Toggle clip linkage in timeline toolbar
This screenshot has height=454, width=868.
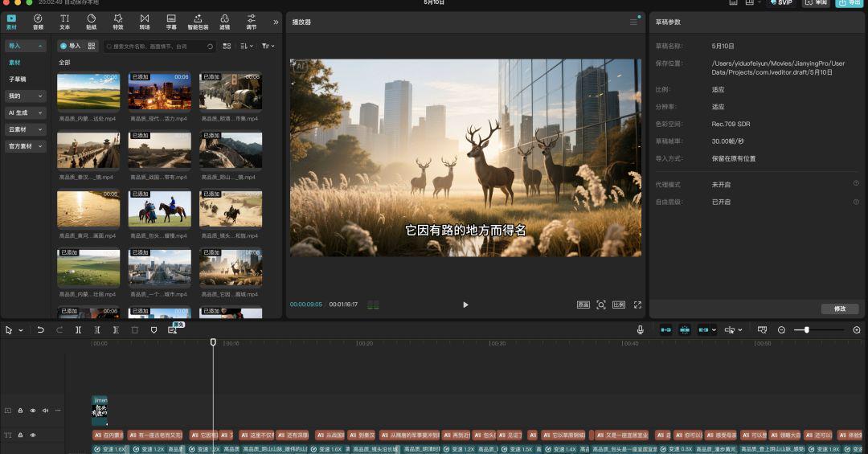tap(703, 330)
